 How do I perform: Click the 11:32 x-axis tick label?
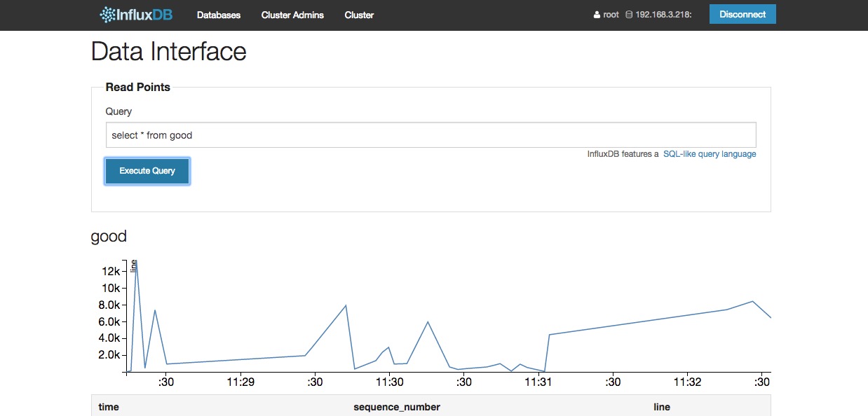(687, 382)
